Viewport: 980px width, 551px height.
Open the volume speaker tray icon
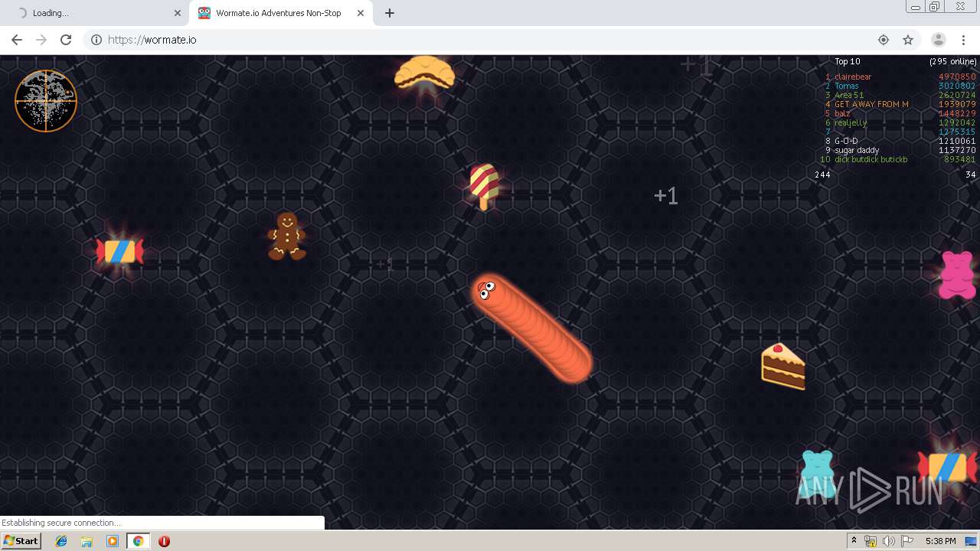point(888,541)
